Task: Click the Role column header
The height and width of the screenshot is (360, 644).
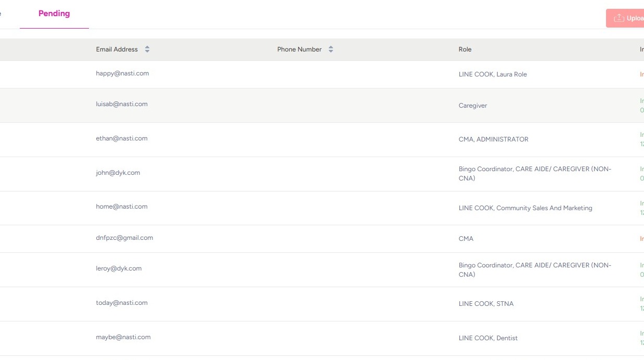Action: pyautogui.click(x=465, y=49)
